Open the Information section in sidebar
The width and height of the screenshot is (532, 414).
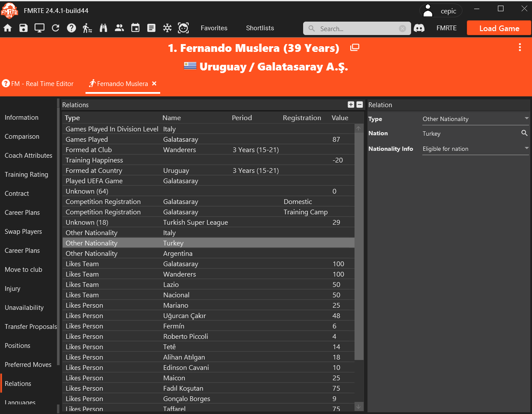click(22, 118)
